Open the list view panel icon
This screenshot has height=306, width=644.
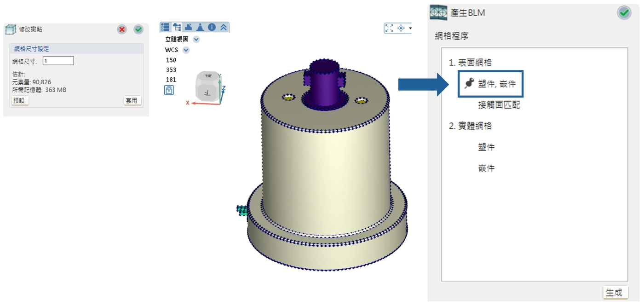tap(165, 27)
